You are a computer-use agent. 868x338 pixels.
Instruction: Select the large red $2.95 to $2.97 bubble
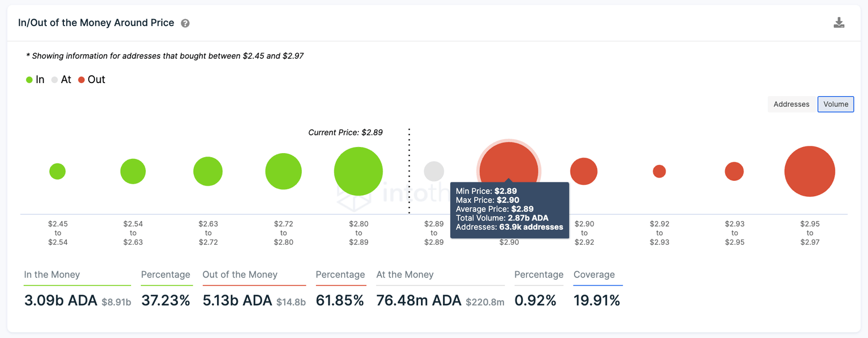pyautogui.click(x=810, y=171)
